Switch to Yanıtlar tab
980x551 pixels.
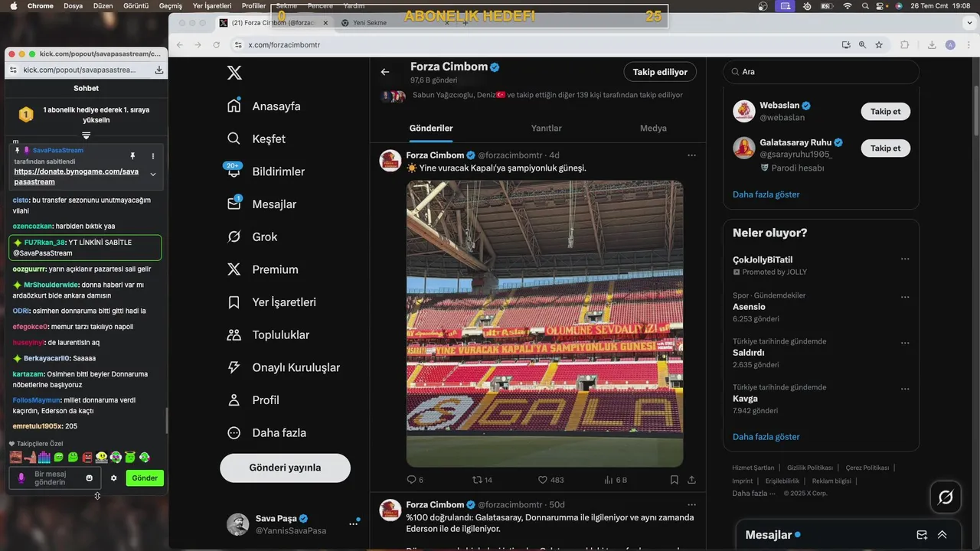[547, 128]
